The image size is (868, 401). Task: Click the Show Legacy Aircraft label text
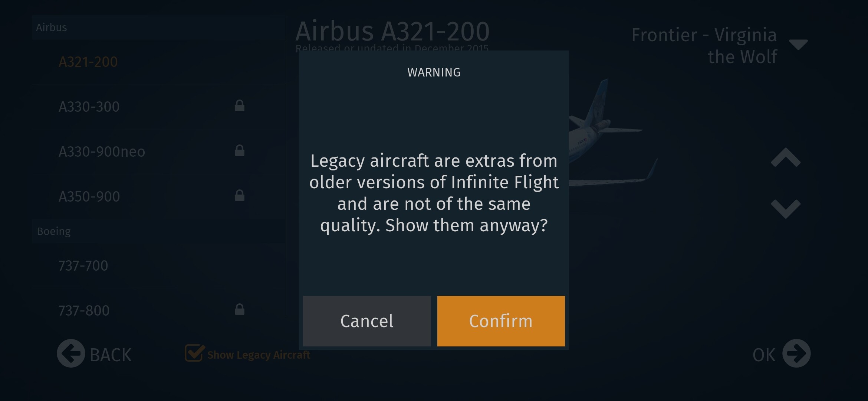(x=259, y=355)
